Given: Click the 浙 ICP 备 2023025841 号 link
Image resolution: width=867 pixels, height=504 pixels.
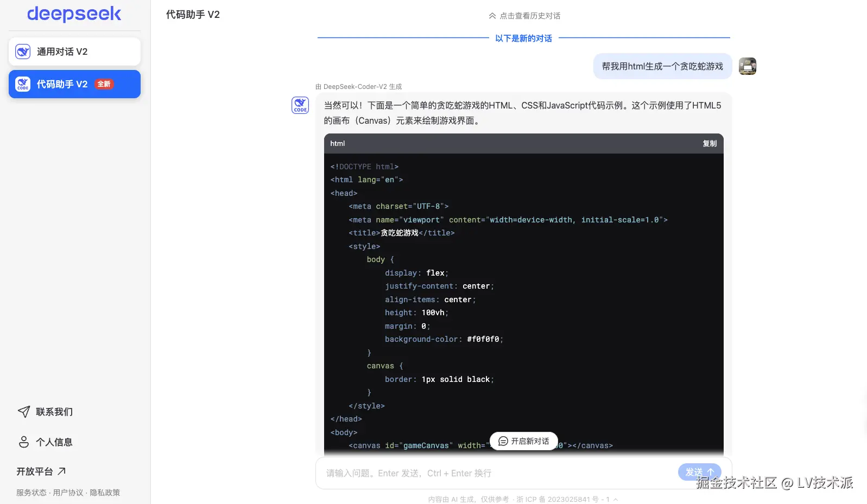Looking at the screenshot, I should pos(563,500).
